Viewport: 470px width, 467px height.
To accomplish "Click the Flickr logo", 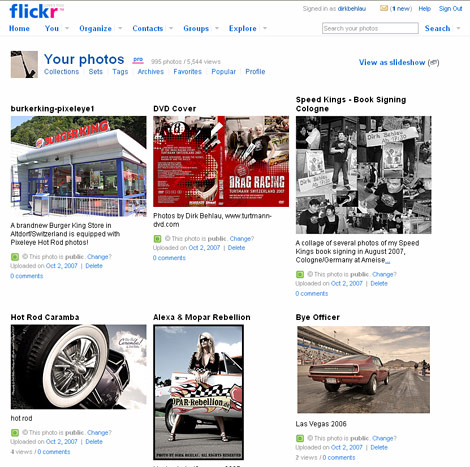I will click(36, 11).
